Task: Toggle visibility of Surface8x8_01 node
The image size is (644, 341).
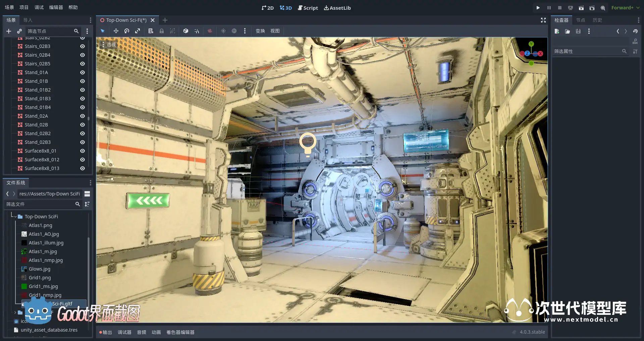Action: point(83,151)
